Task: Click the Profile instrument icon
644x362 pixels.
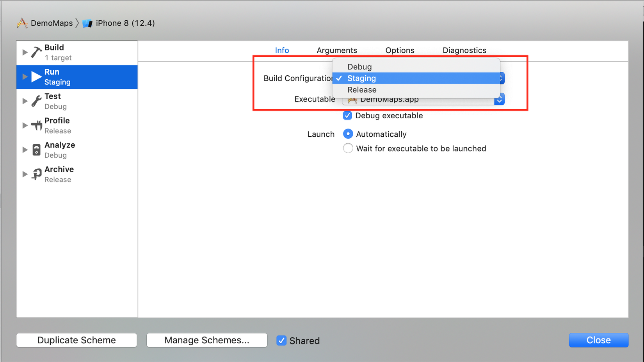Action: [36, 125]
